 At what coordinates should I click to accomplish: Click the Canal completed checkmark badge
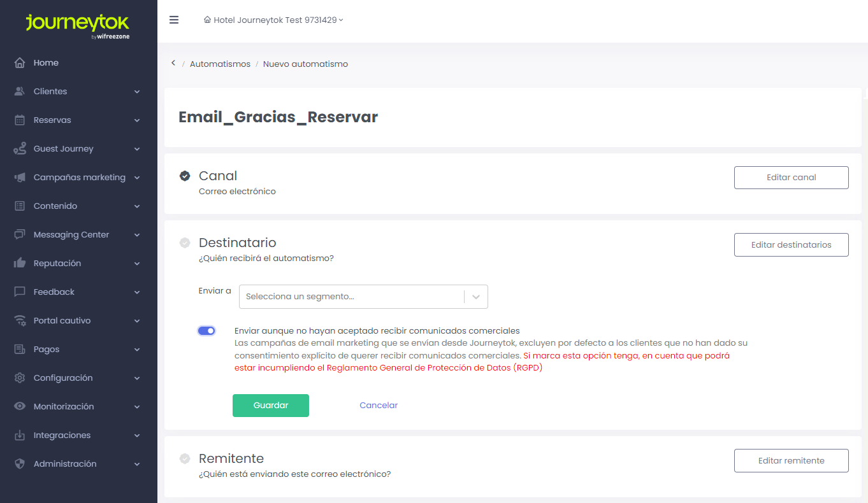click(185, 176)
